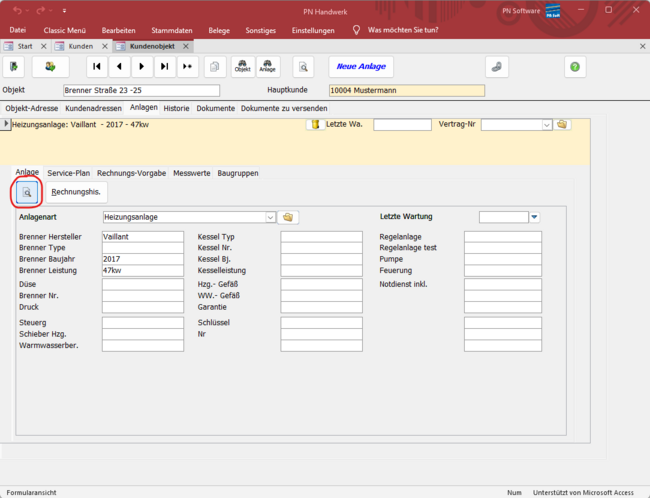650x498 pixels.
Task: Click the Warmwasserber. input field
Action: tap(143, 346)
